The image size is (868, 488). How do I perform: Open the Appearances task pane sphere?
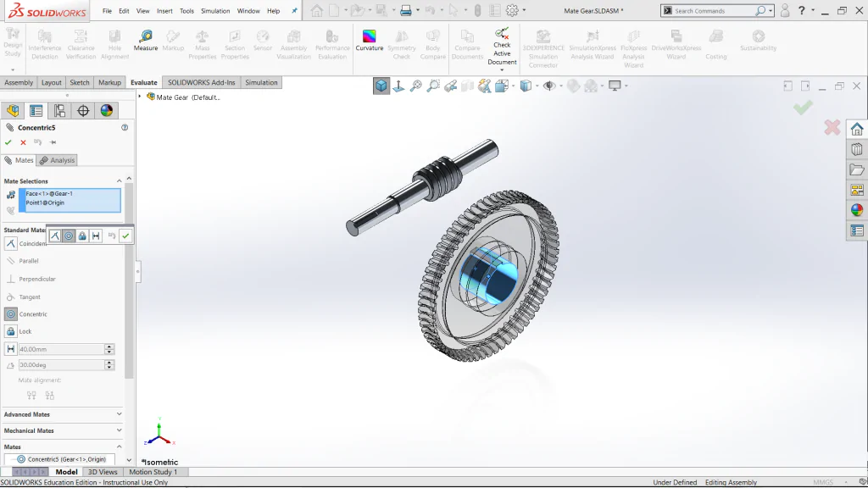[x=857, y=210]
